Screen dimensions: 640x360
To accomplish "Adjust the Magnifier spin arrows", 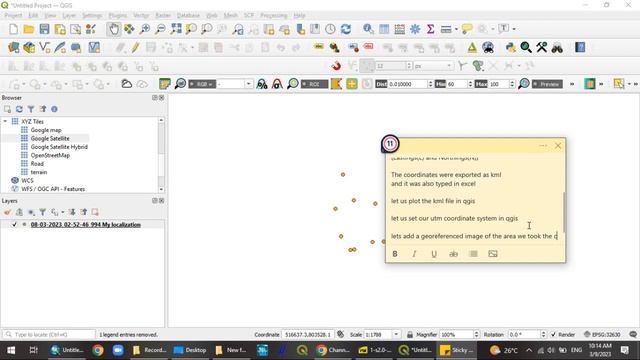I will click(x=476, y=334).
